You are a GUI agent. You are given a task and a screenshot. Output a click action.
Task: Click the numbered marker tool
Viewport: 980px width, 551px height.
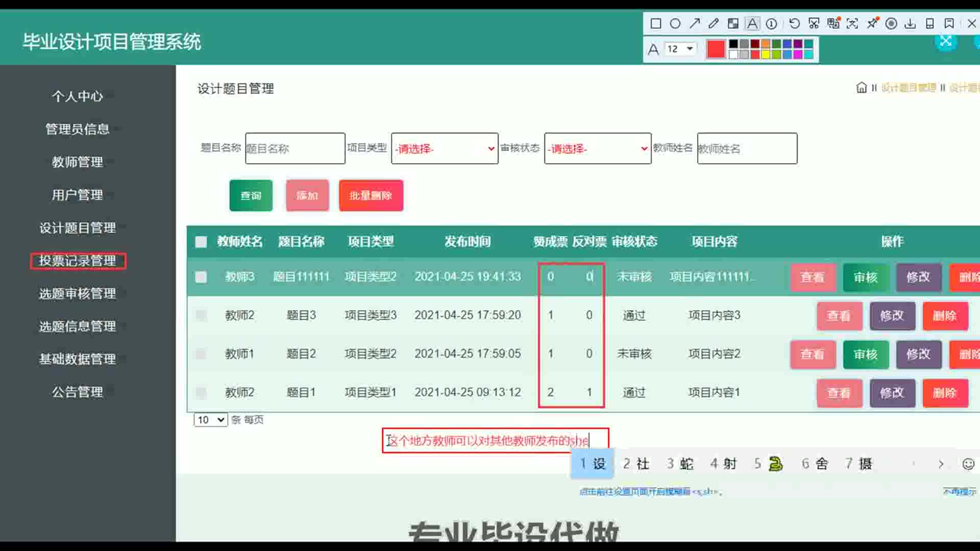tap(772, 23)
